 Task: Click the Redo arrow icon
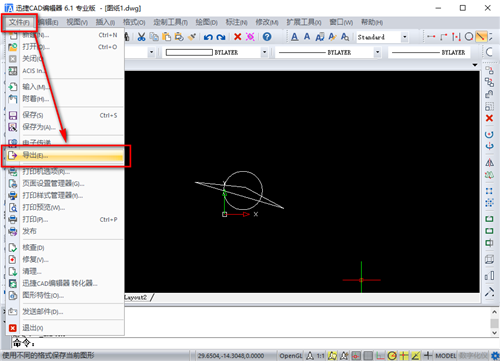pyautogui.click(x=221, y=37)
